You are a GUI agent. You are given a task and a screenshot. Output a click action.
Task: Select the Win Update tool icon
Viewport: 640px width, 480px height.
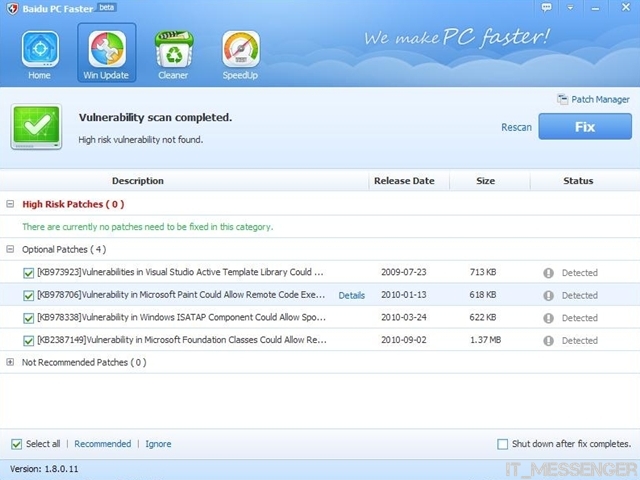tap(107, 49)
